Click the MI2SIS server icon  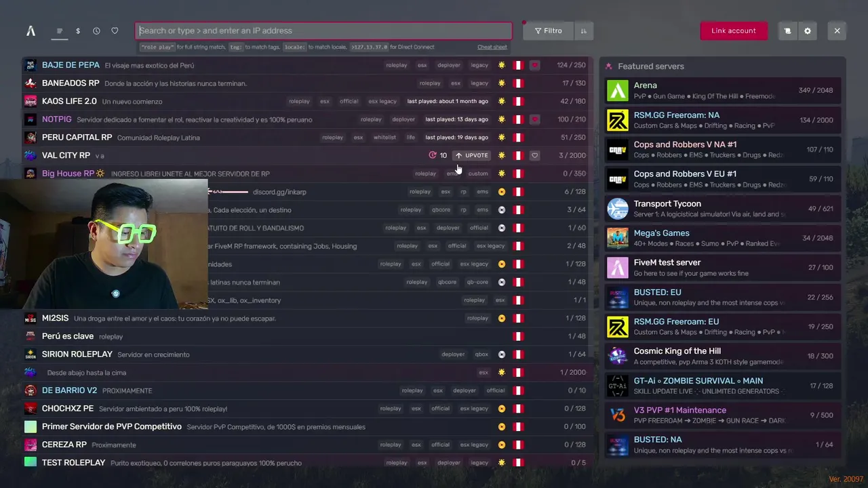coord(31,318)
